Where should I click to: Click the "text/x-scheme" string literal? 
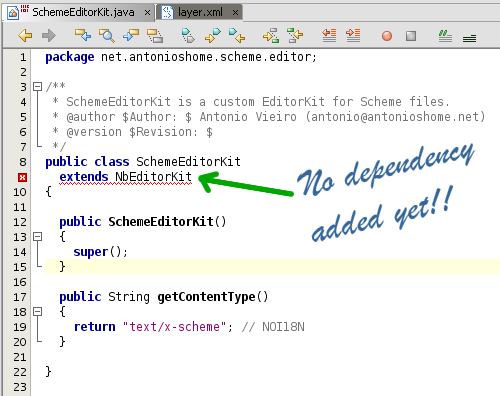(174, 327)
